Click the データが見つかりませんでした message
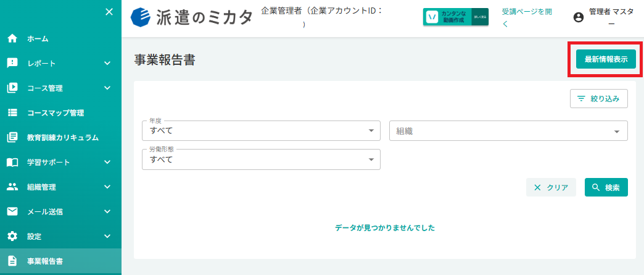The width and height of the screenshot is (644, 275). [385, 227]
